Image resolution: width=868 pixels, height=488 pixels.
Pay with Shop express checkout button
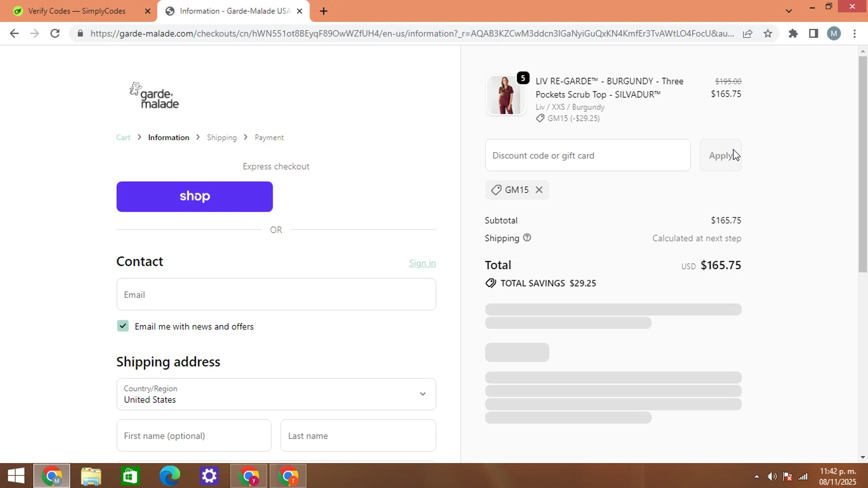194,196
